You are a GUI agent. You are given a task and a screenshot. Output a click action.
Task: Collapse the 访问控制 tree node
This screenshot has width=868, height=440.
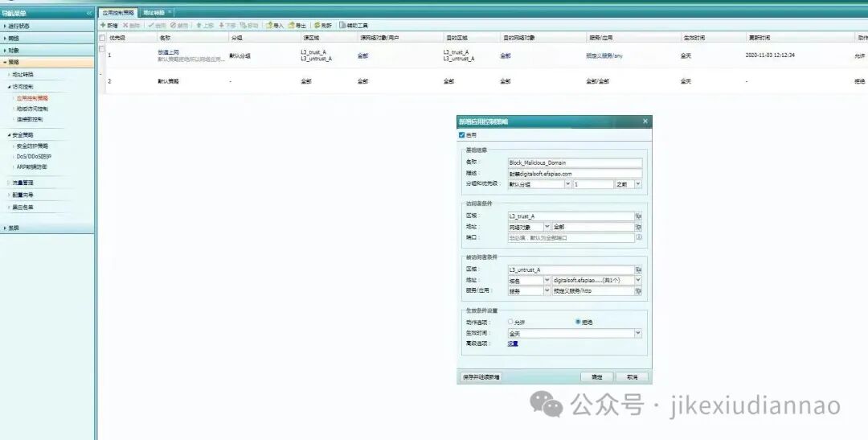coord(9,87)
